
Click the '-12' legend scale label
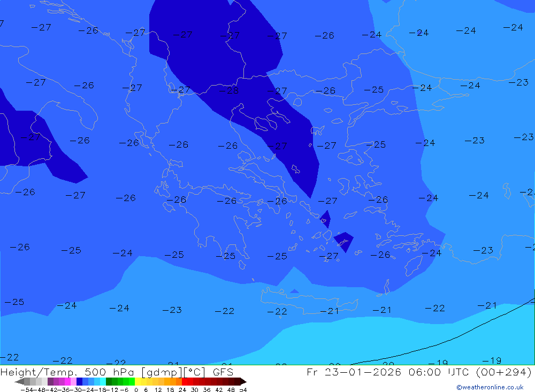point(112,390)
